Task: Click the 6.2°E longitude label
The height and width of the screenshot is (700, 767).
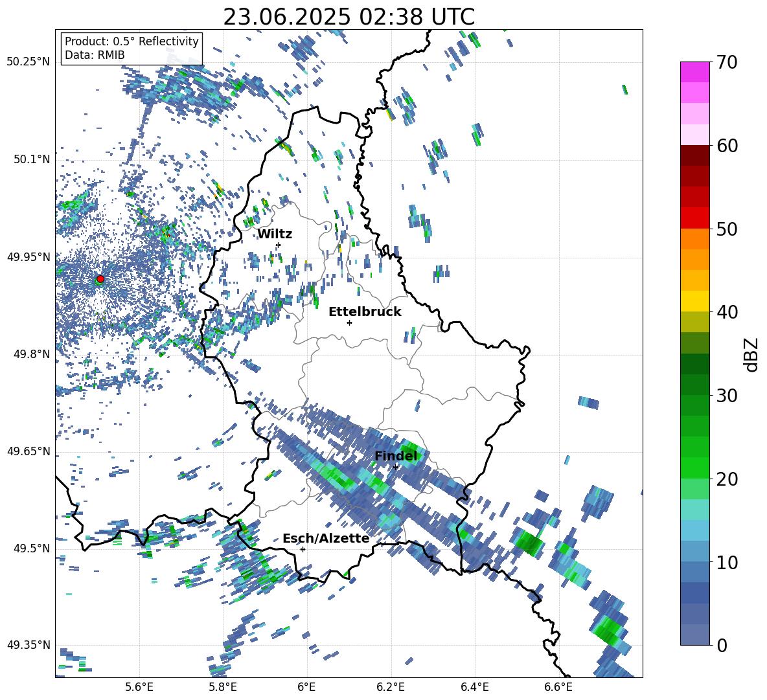Action: point(391,687)
